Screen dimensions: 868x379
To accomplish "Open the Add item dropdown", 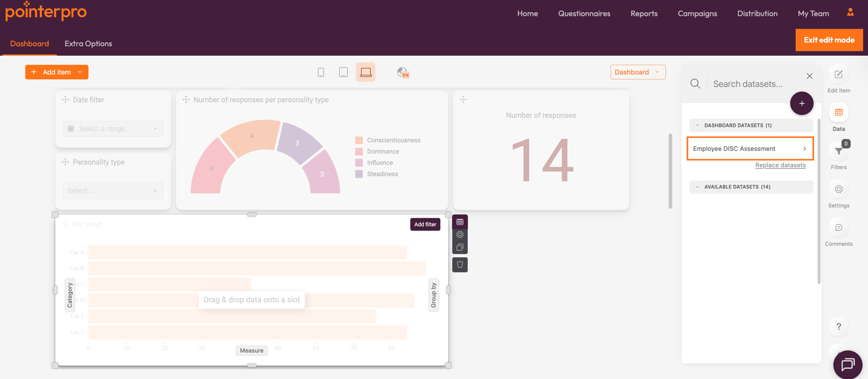I will (x=57, y=72).
